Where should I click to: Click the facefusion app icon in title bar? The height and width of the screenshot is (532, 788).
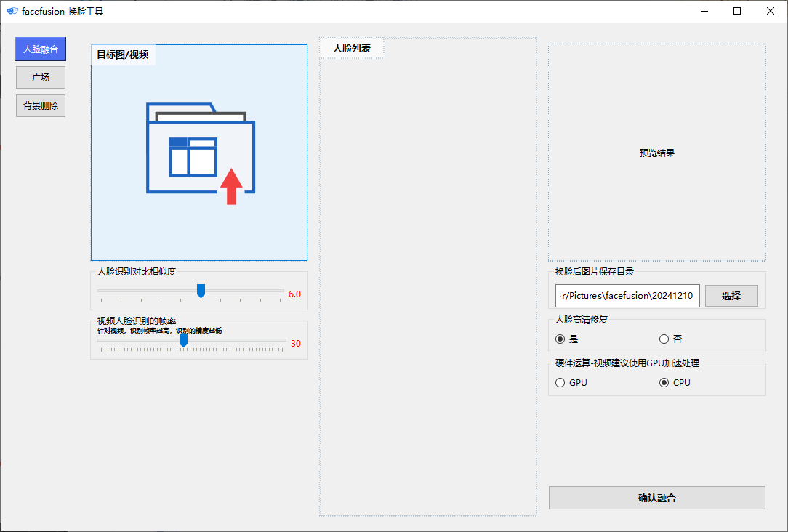pyautogui.click(x=12, y=11)
